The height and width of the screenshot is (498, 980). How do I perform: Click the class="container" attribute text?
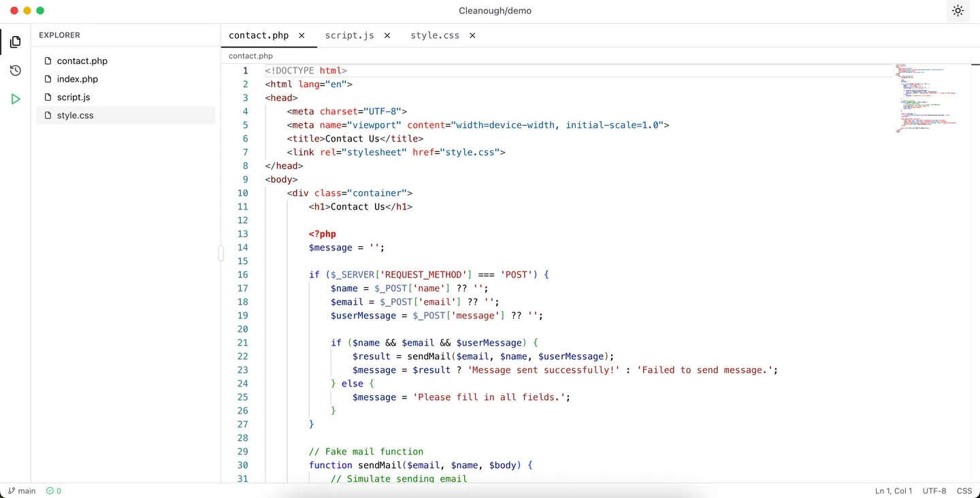coord(361,193)
